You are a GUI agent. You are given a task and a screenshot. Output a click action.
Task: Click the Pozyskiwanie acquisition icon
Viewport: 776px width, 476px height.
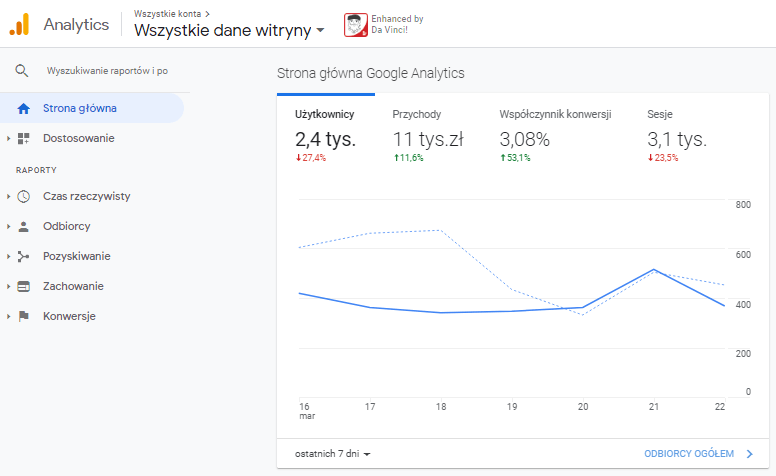point(24,256)
